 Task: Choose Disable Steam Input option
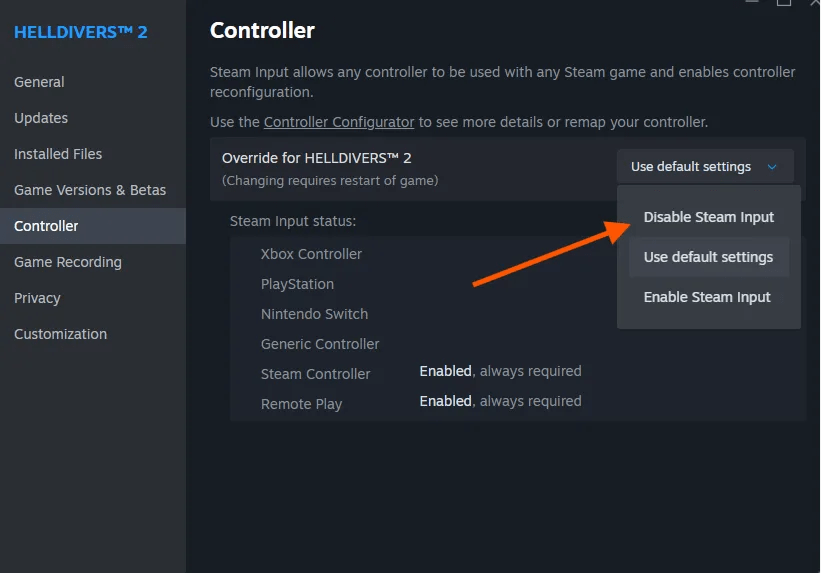pyautogui.click(x=708, y=217)
